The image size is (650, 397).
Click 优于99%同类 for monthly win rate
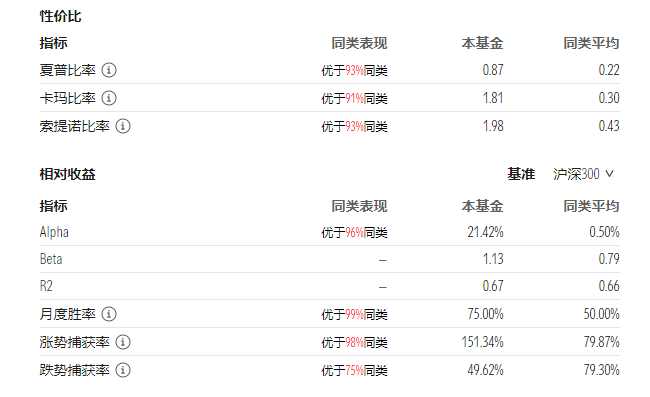pos(354,315)
